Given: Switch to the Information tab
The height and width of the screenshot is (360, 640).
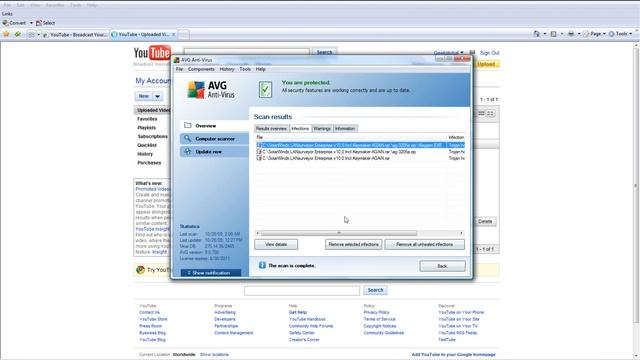Looking at the screenshot, I should click(345, 129).
